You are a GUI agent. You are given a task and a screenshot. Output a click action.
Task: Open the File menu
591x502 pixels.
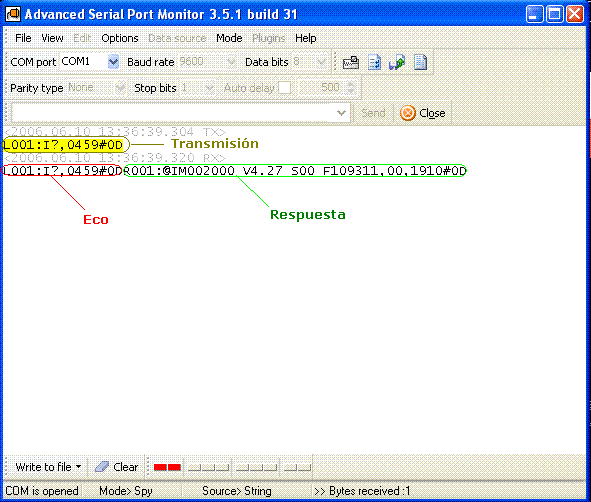(23, 38)
